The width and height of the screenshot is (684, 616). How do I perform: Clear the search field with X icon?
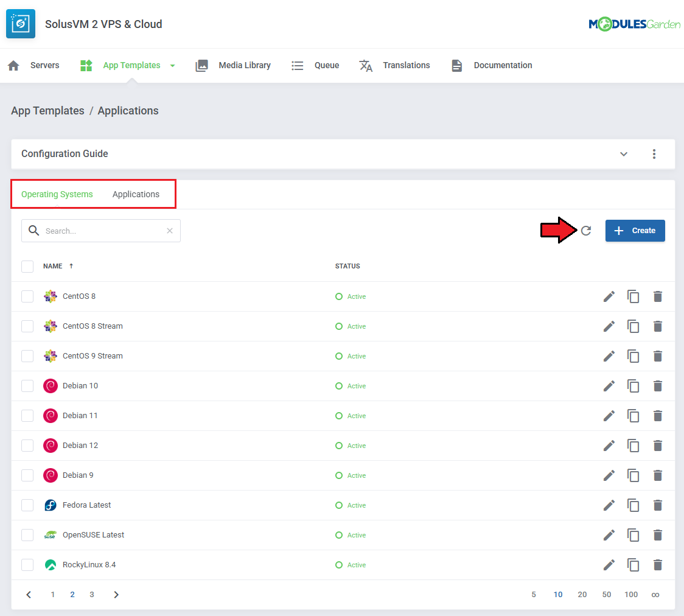tap(170, 231)
